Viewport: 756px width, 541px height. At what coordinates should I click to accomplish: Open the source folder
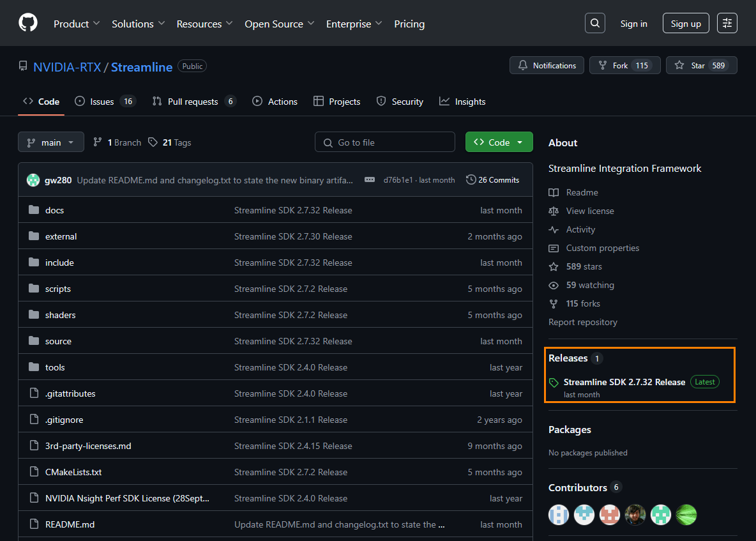pos(58,341)
